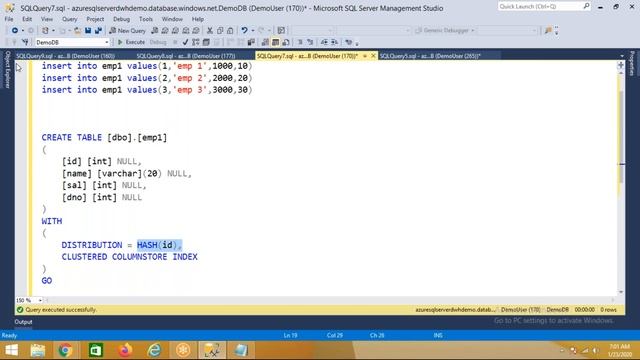Click the Decrease Indent icon
Viewport: 640px width, 360px height.
point(324,42)
